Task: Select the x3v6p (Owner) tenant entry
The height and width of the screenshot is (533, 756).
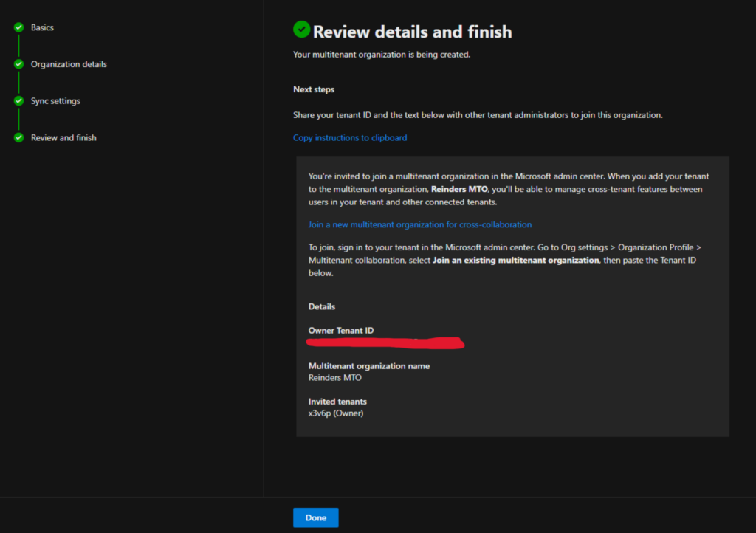Action: tap(336, 413)
